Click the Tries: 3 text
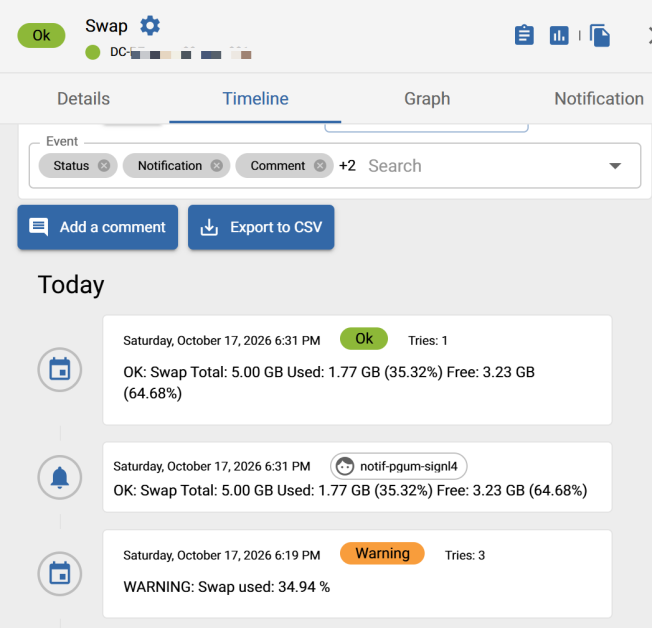Screen dimensions: 652x628 pos(465,555)
